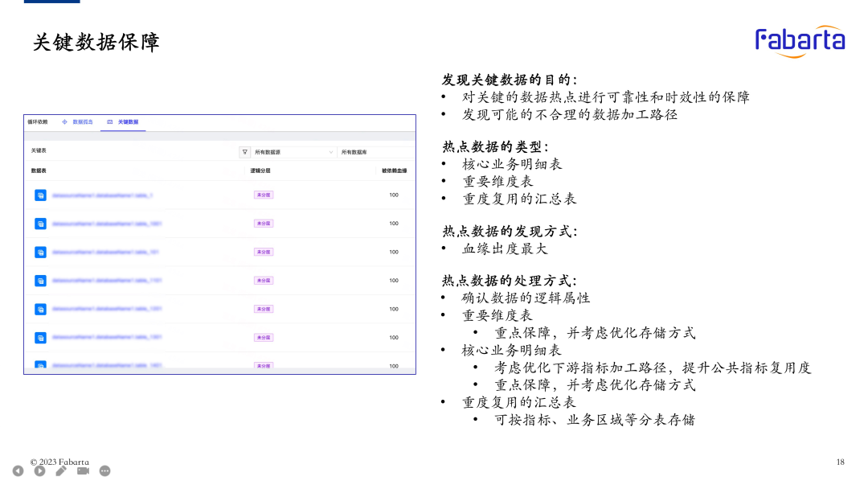This screenshot has width=868, height=489.
Task: Click the heading 发现关键数据的目的
Action: 510,80
